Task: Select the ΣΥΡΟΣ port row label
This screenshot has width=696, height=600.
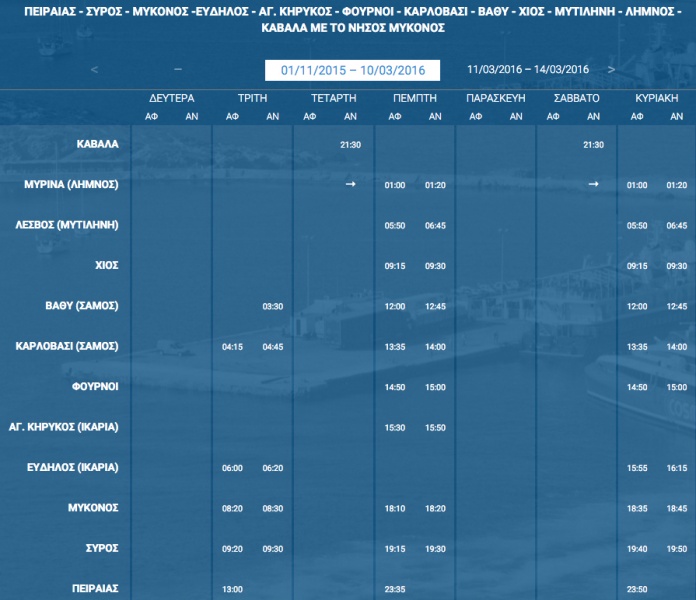Action: click(x=102, y=548)
